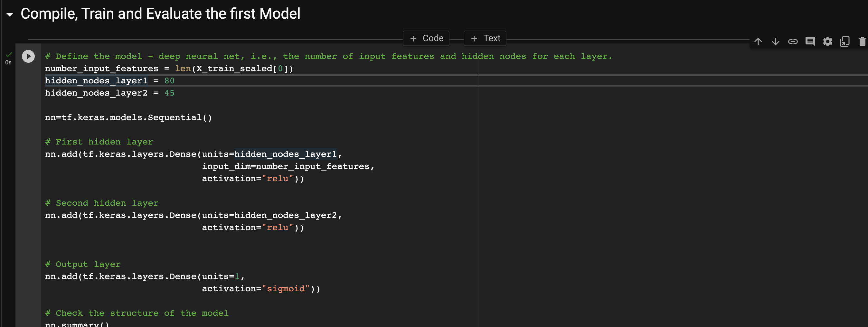Add a new Code cell

[426, 38]
